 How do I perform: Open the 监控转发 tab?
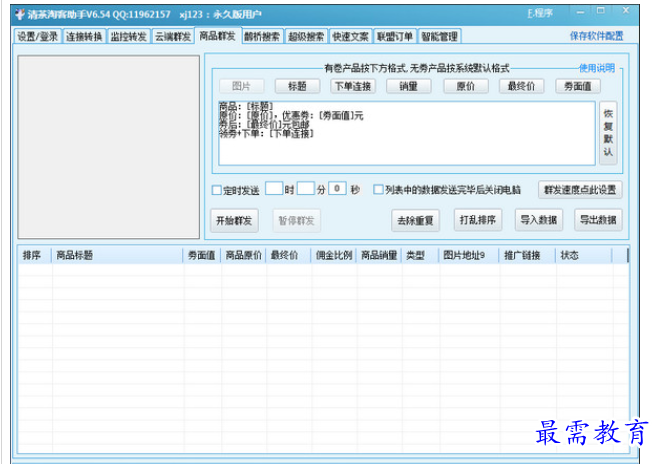[x=129, y=36]
